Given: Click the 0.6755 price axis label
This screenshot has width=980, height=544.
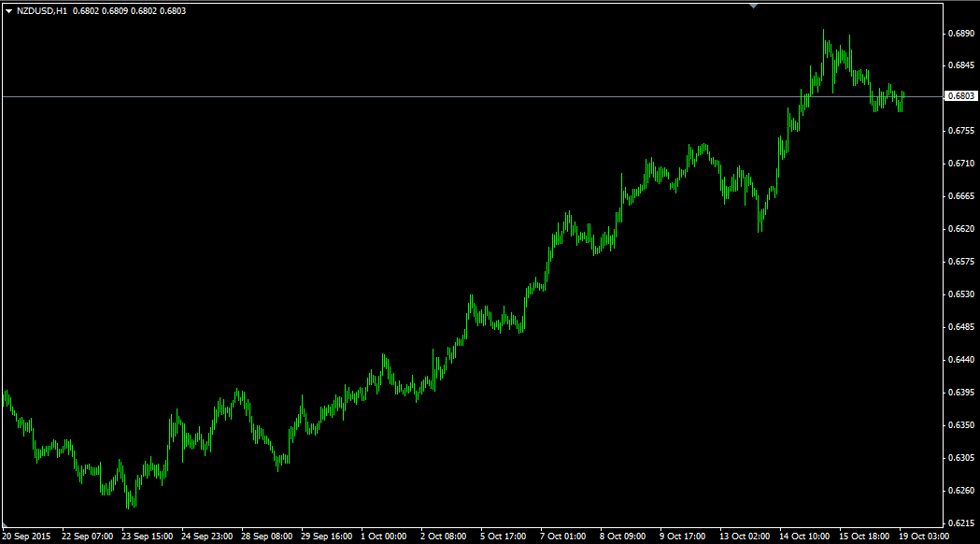Looking at the screenshot, I should click(x=961, y=131).
